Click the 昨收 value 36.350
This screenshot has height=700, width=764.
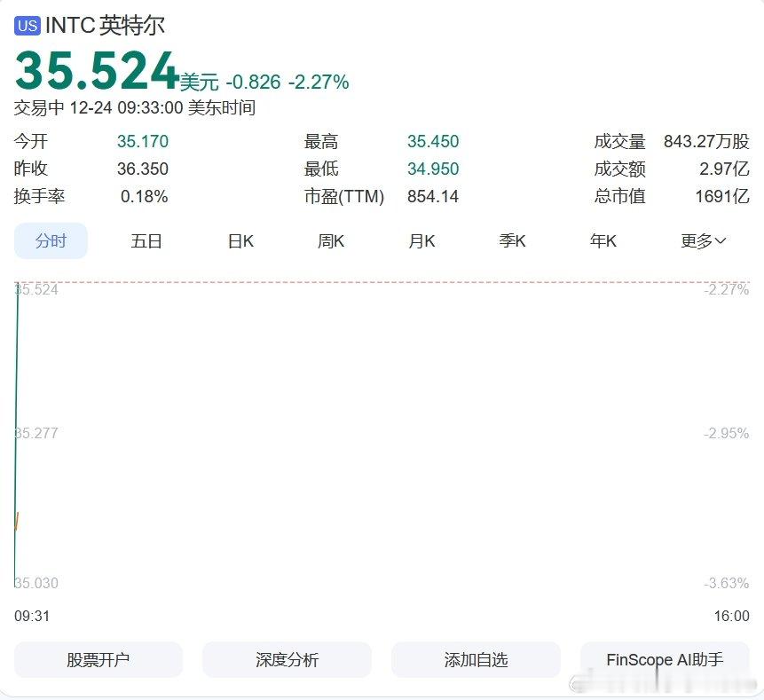[143, 169]
